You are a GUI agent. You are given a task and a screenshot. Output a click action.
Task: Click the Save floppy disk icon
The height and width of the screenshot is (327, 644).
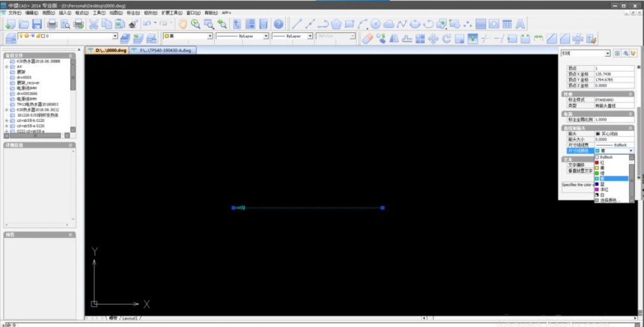point(36,24)
